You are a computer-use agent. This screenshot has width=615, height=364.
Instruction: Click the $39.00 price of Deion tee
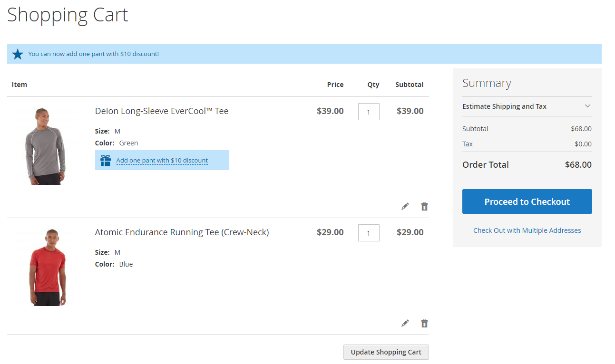click(330, 111)
